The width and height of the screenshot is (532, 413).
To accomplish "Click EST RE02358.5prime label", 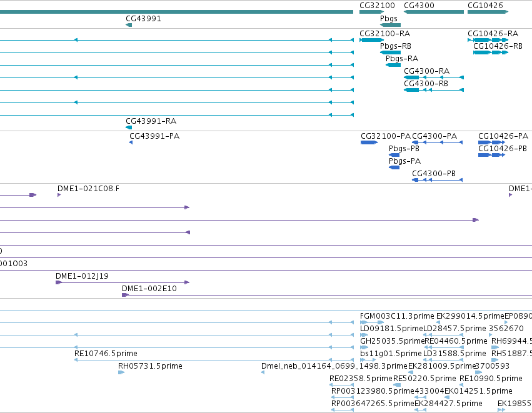I will point(361,379).
